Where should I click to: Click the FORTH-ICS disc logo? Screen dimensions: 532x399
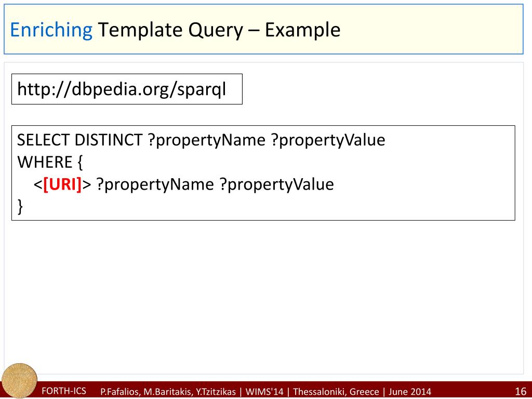pyautogui.click(x=19, y=381)
